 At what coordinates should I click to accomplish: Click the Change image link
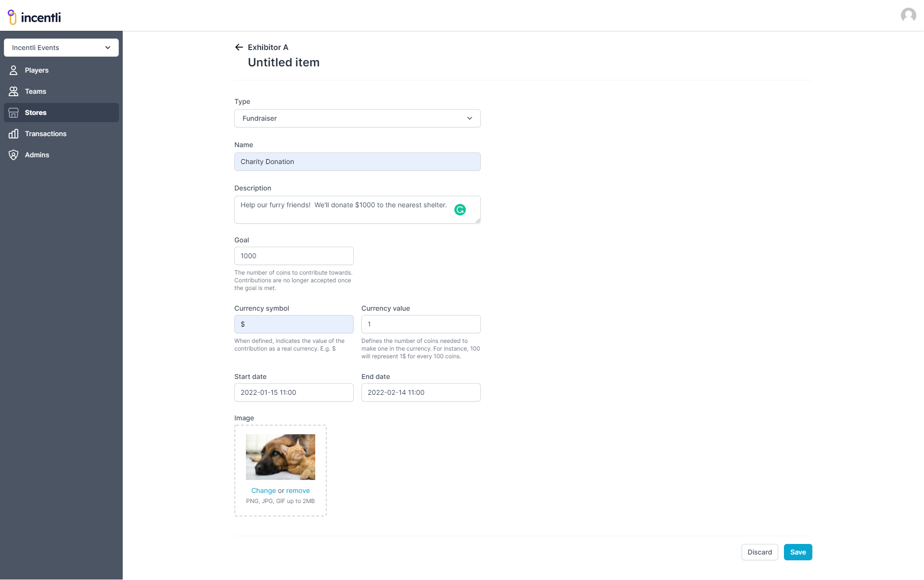coord(263,491)
